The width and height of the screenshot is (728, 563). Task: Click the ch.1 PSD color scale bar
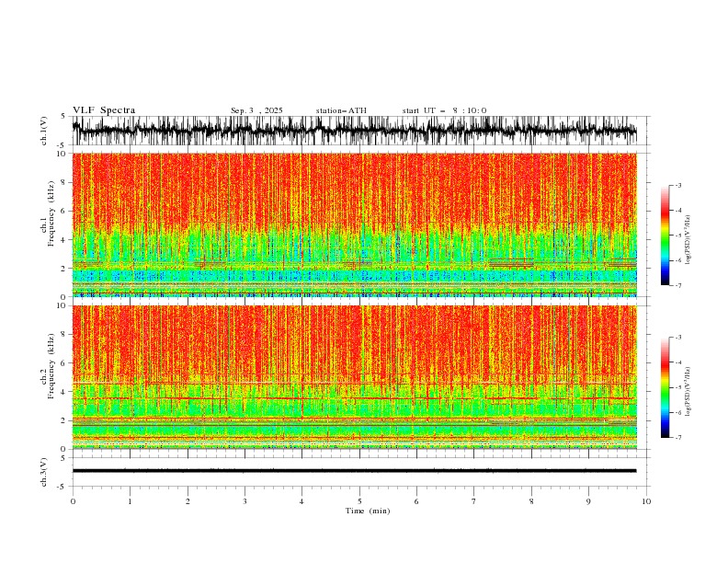[665, 236]
